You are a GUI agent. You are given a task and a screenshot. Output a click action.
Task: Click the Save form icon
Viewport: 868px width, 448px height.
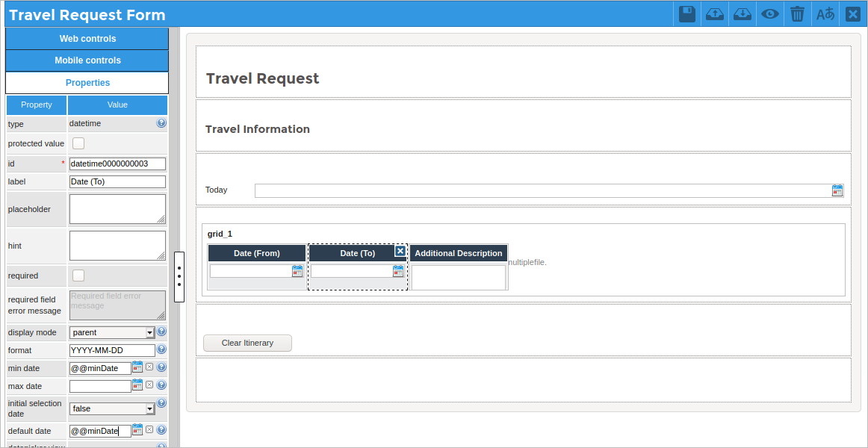pyautogui.click(x=687, y=14)
